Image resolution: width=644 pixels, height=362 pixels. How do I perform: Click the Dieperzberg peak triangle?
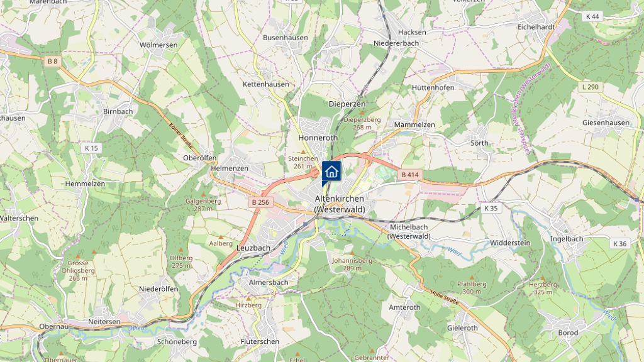coord(362,112)
